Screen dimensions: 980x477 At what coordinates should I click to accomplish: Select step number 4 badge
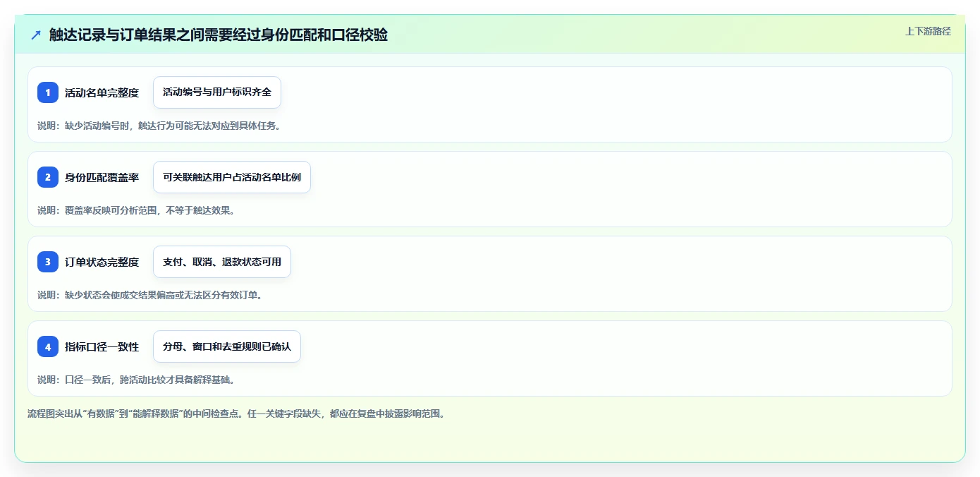pos(48,346)
